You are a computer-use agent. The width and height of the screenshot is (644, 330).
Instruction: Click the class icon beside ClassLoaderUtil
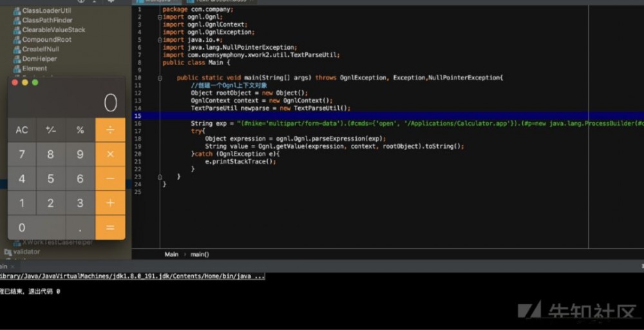tap(17, 11)
